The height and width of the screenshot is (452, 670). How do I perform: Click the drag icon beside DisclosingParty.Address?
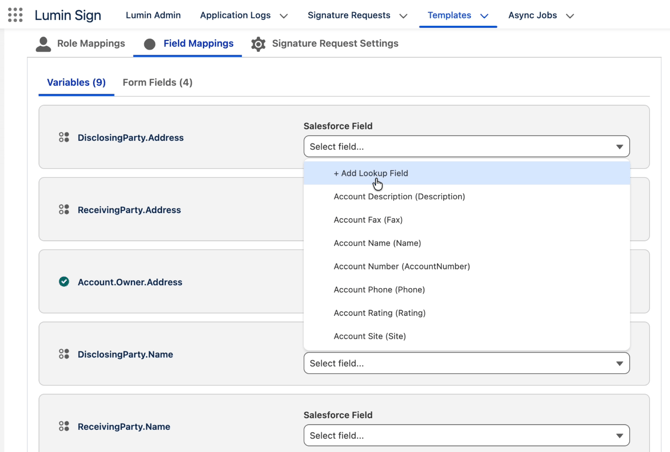click(64, 138)
